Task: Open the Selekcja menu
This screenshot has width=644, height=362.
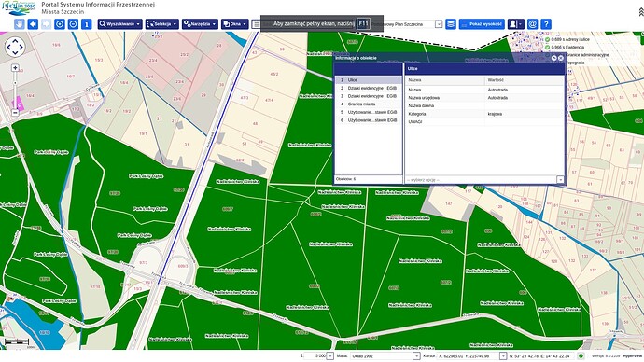Action: (x=162, y=24)
